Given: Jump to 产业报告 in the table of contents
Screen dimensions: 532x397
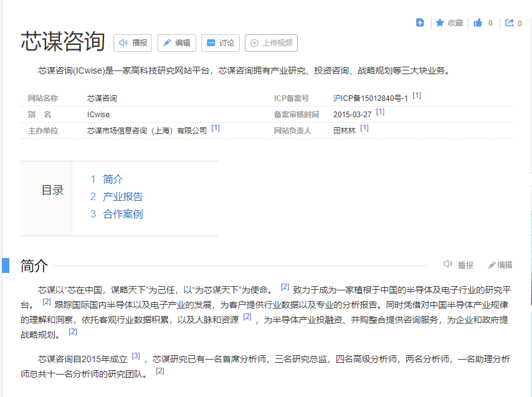Looking at the screenshot, I should 123,196.
